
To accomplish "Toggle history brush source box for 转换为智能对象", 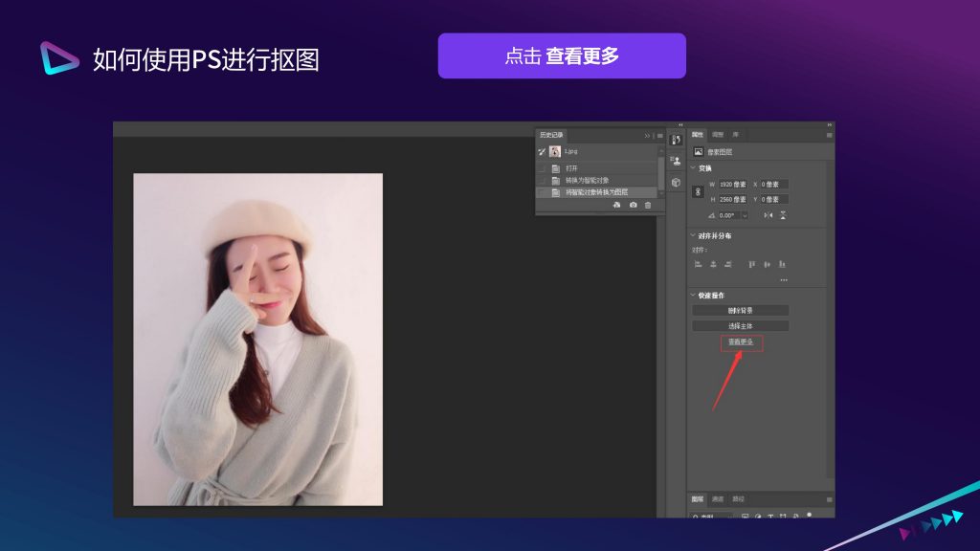I will coord(543,180).
